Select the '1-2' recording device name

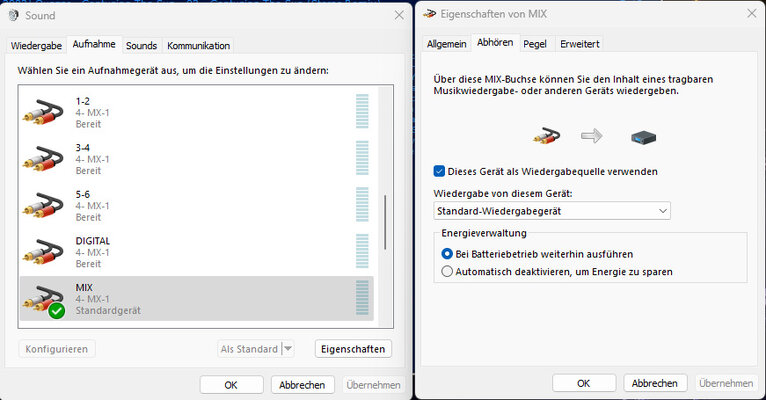coord(83,101)
